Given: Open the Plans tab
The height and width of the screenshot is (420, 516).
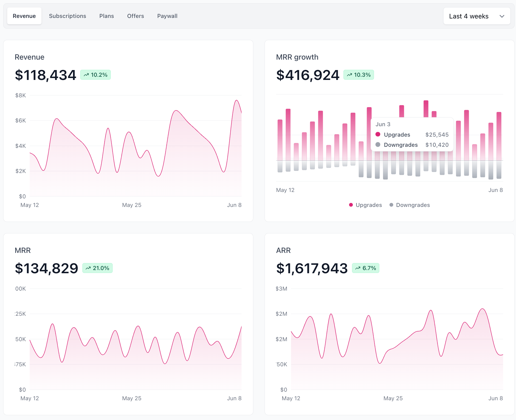Looking at the screenshot, I should [106, 16].
